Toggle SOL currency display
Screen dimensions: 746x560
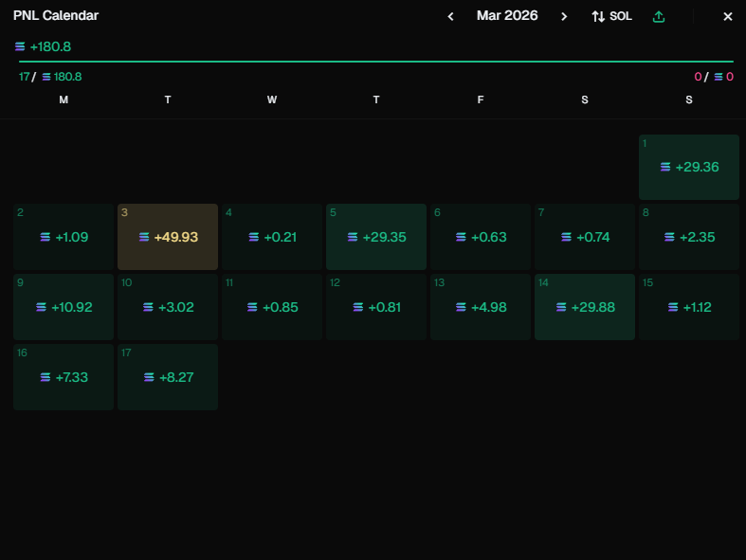pyautogui.click(x=611, y=17)
